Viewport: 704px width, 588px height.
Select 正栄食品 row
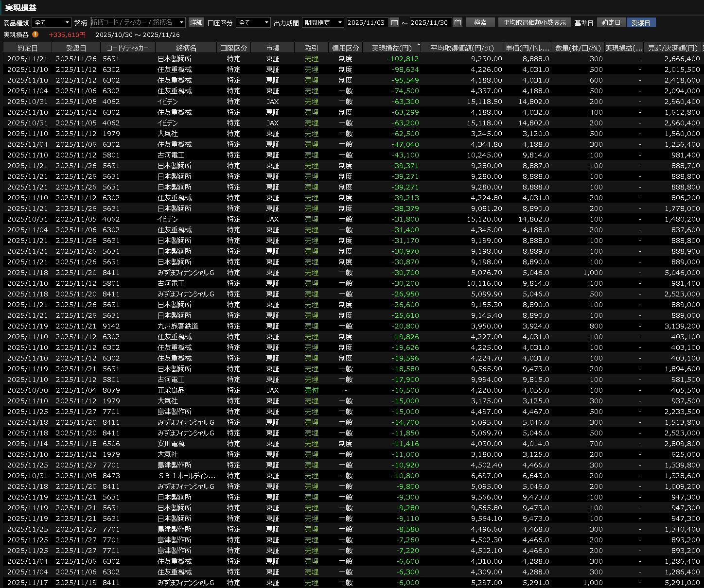352,390
